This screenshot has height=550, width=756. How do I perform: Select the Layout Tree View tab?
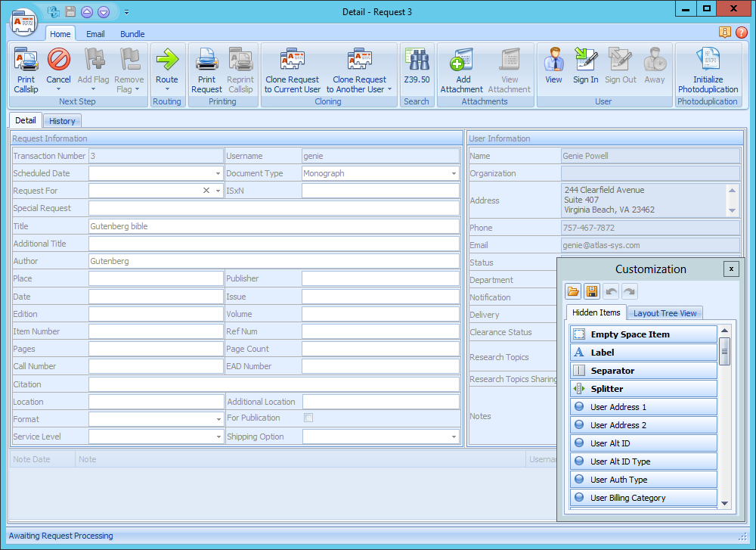point(665,313)
